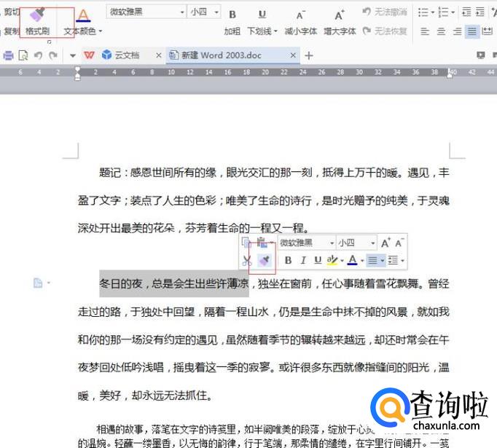Click the quick access redo arrow
This screenshot has height=448, width=497.
[53, 56]
